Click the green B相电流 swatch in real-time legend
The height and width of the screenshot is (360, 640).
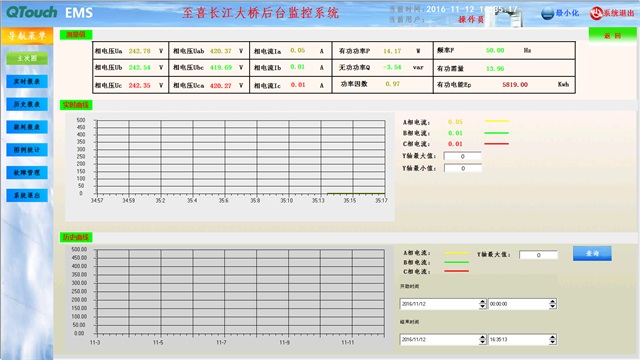point(497,133)
